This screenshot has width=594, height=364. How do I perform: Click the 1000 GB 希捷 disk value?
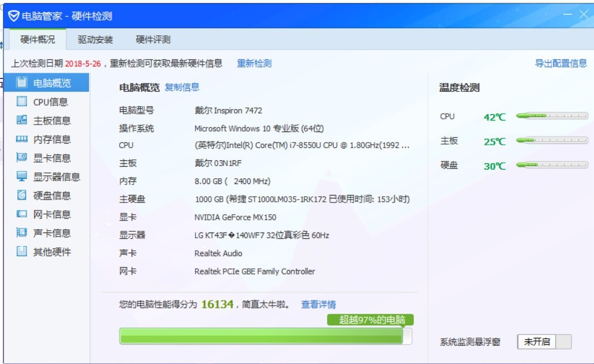[x=302, y=199]
